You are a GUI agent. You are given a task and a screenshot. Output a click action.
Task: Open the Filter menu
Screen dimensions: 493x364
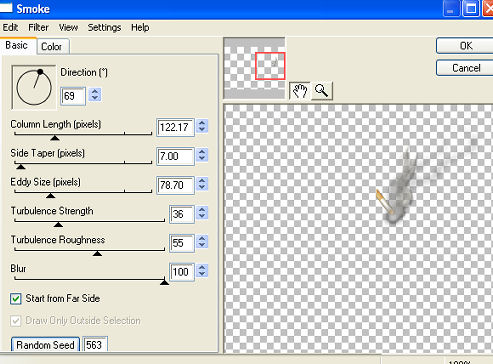[38, 27]
